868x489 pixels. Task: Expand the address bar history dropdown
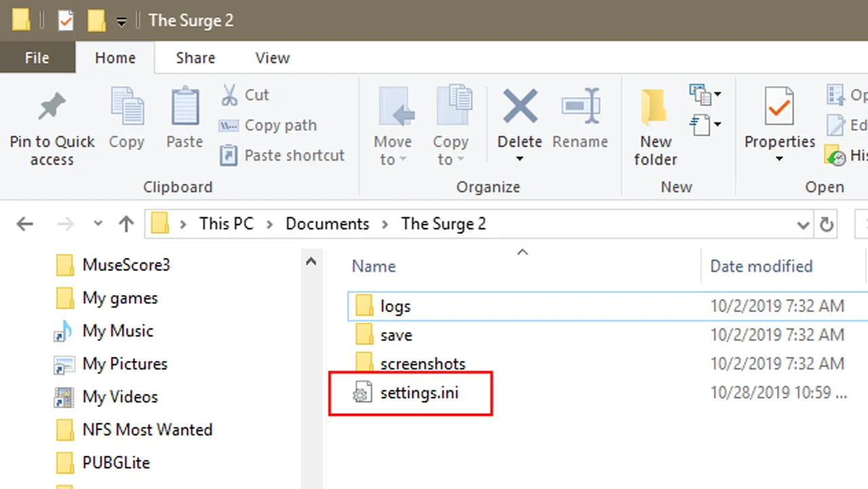(x=803, y=224)
